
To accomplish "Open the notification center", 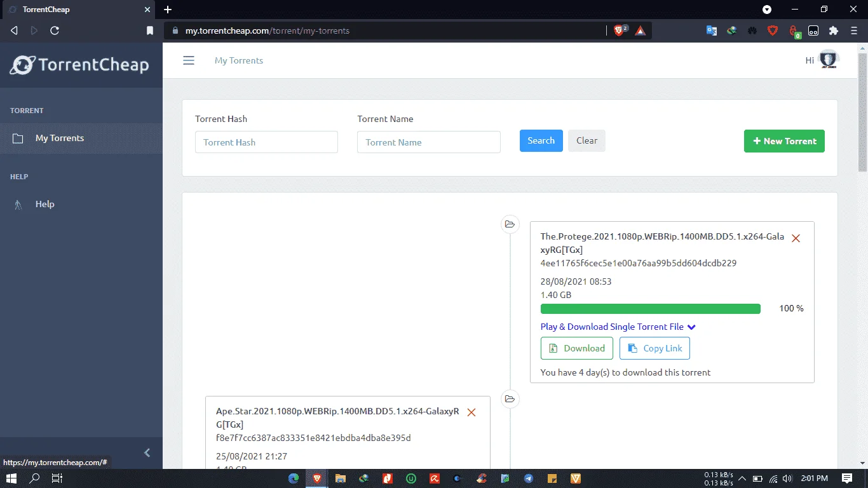I will coord(847,478).
